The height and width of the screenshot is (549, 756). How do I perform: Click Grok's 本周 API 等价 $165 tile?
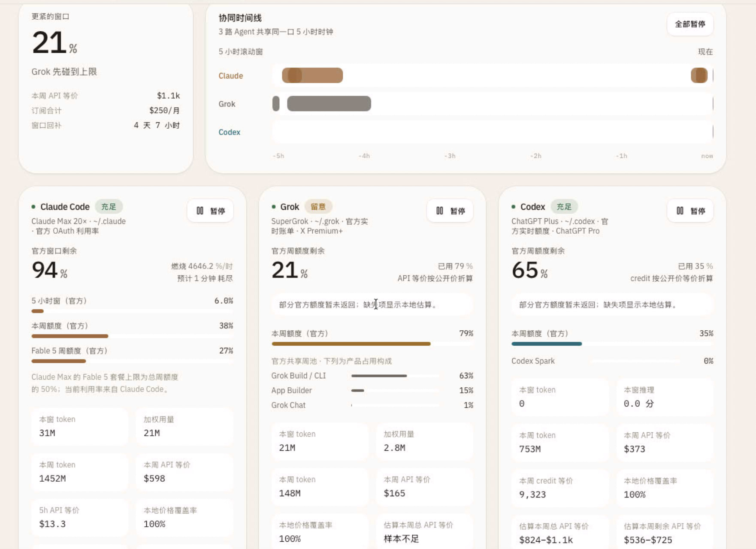[x=425, y=486]
